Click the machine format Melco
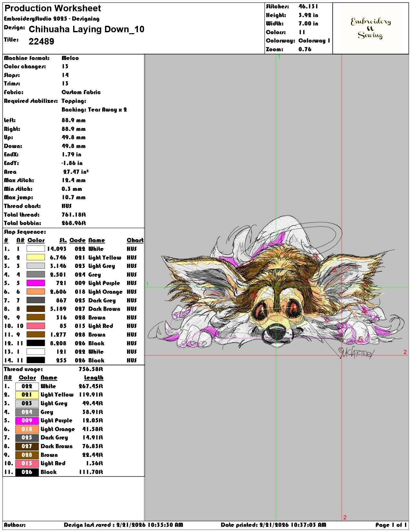 (70, 58)
